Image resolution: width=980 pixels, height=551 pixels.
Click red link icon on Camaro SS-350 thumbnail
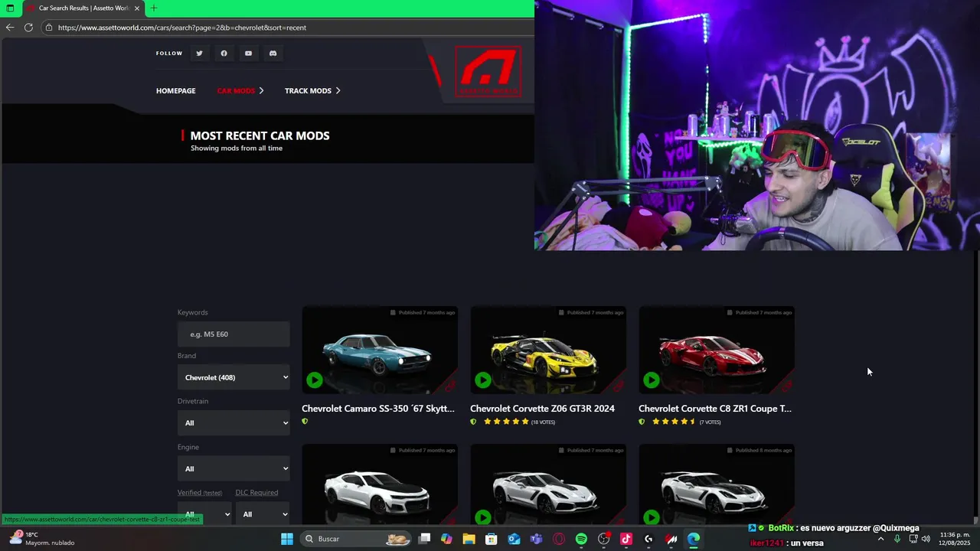click(x=450, y=386)
